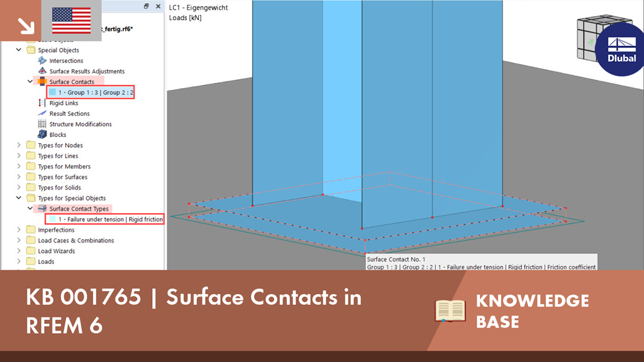This screenshot has width=644, height=362.
Task: Click the orange Surface Contacts icon
Action: coord(42,82)
